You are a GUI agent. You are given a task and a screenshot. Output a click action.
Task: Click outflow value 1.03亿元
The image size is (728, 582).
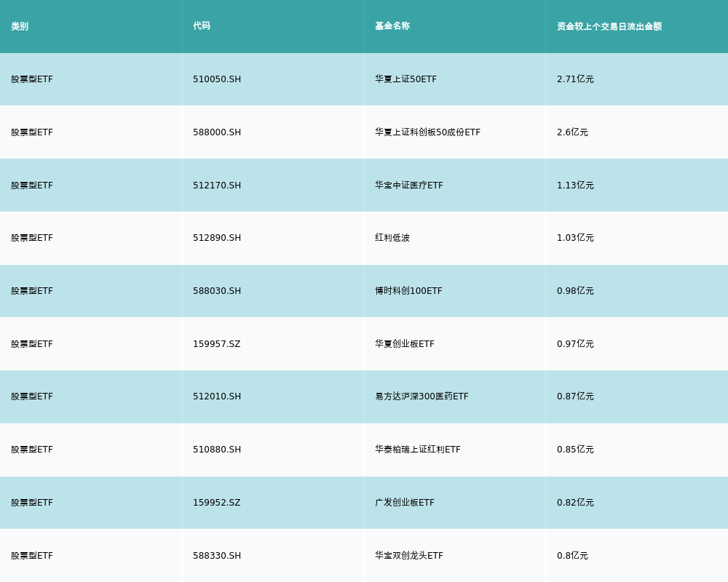tap(575, 238)
